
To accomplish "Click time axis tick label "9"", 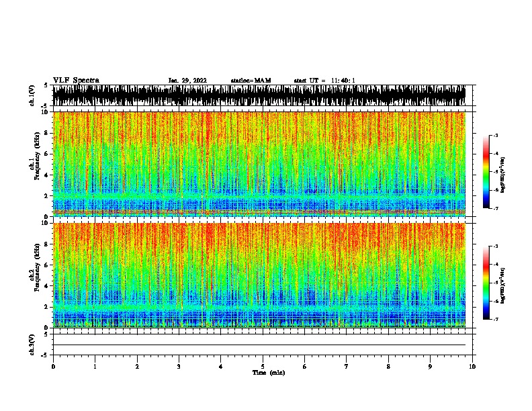I will (430, 367).
